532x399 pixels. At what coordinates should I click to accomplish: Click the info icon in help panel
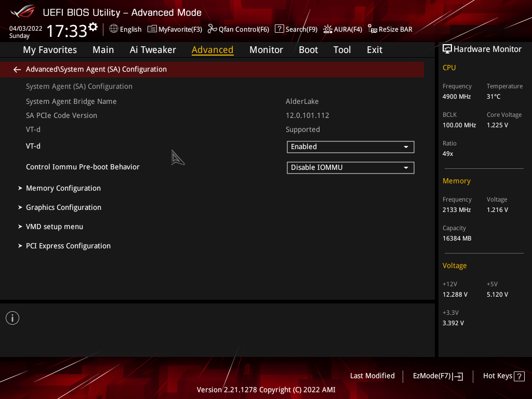(x=12, y=318)
